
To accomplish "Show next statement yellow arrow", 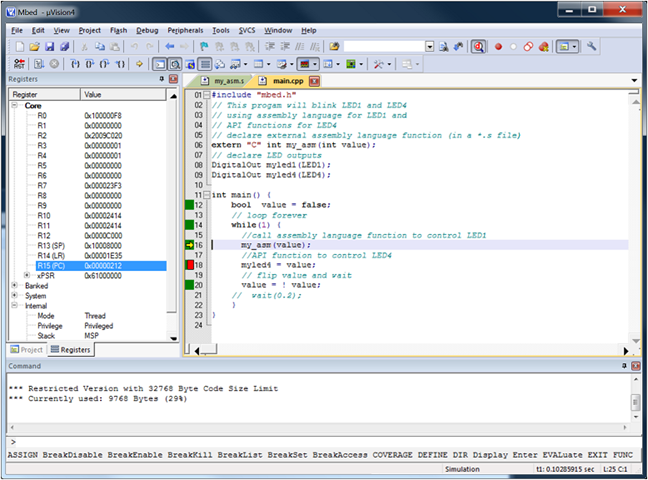I will click(x=139, y=64).
